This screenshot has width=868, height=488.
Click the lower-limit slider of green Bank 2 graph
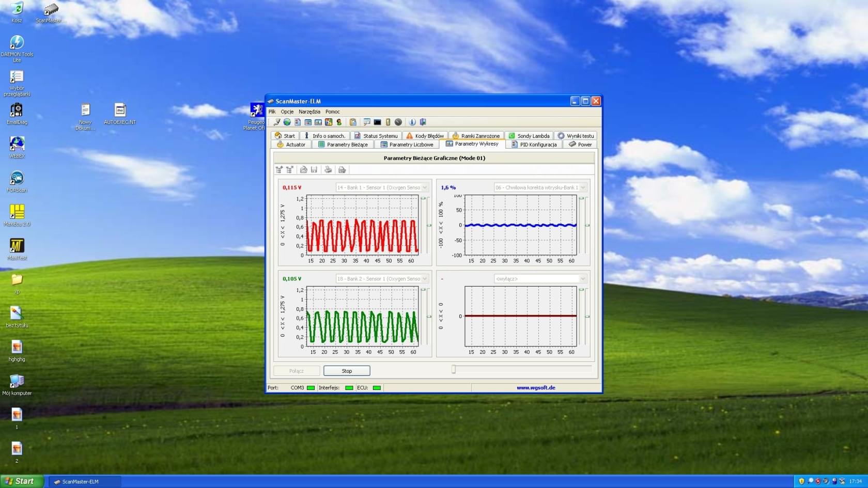point(429,317)
